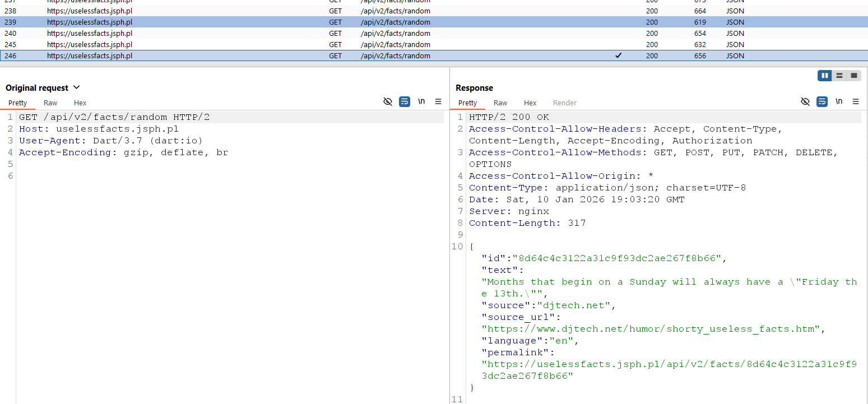Open the response Raw tab
The height and width of the screenshot is (404, 868).
(500, 103)
